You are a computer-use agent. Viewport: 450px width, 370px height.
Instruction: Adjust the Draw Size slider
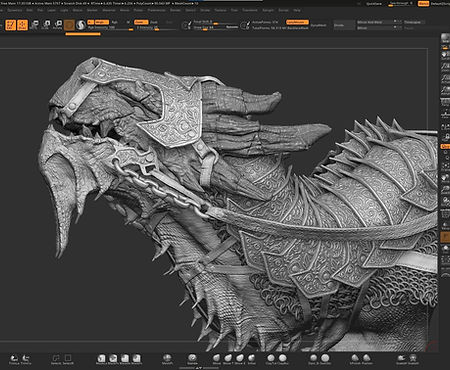209,28
